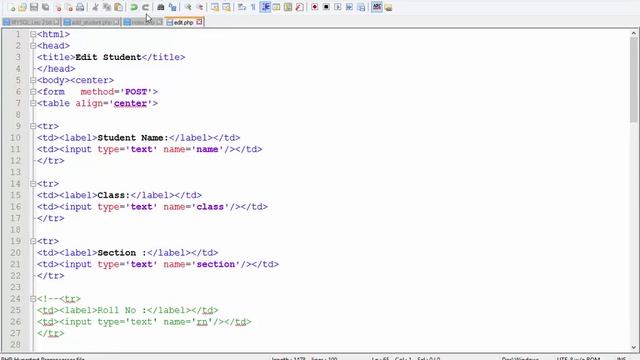Click the 'Section :' label text on line 20
Screen dimensions: 640x360
pos(122,253)
